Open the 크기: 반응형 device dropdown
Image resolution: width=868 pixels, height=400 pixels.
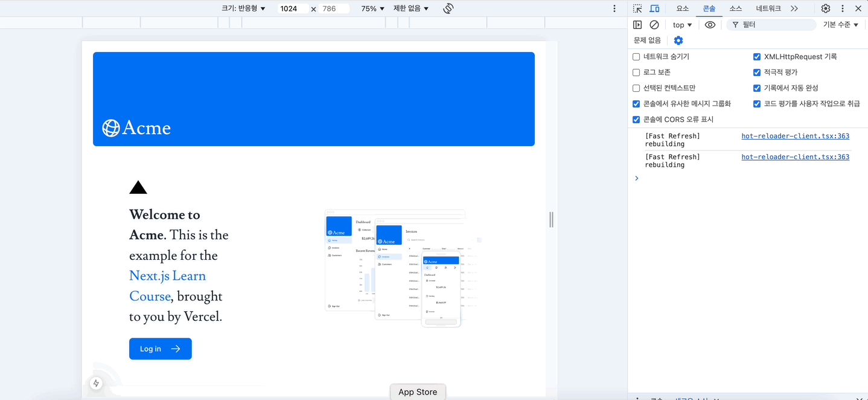click(x=243, y=8)
